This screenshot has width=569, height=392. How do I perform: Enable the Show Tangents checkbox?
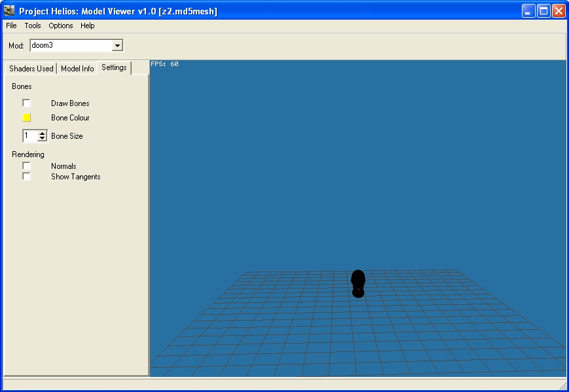pos(26,177)
